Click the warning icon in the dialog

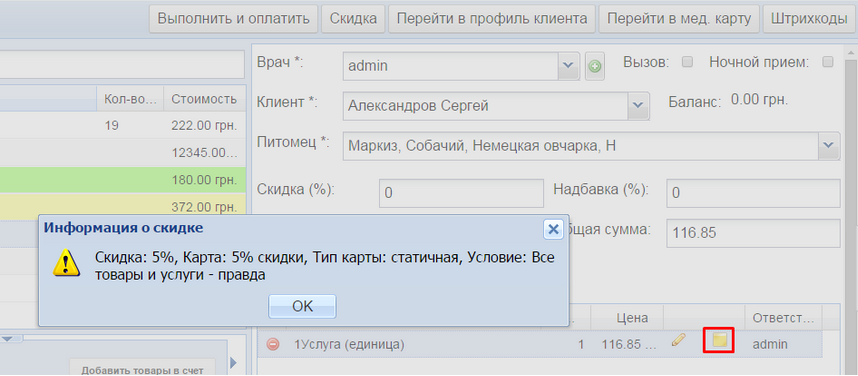tap(67, 262)
